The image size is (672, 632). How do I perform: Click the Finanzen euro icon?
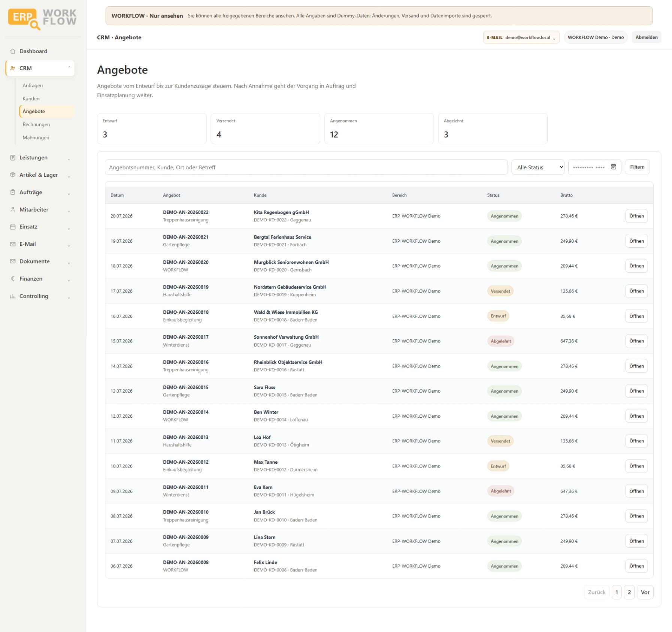[13, 279]
